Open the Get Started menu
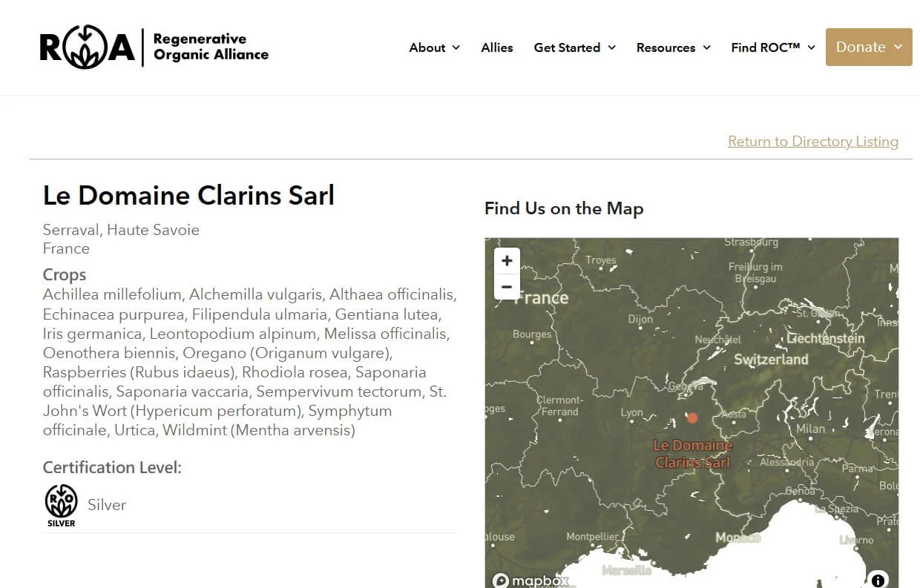 pos(575,47)
